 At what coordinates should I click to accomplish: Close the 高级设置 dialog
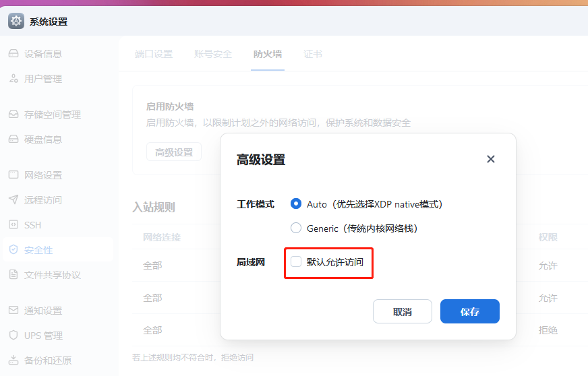pyautogui.click(x=490, y=159)
